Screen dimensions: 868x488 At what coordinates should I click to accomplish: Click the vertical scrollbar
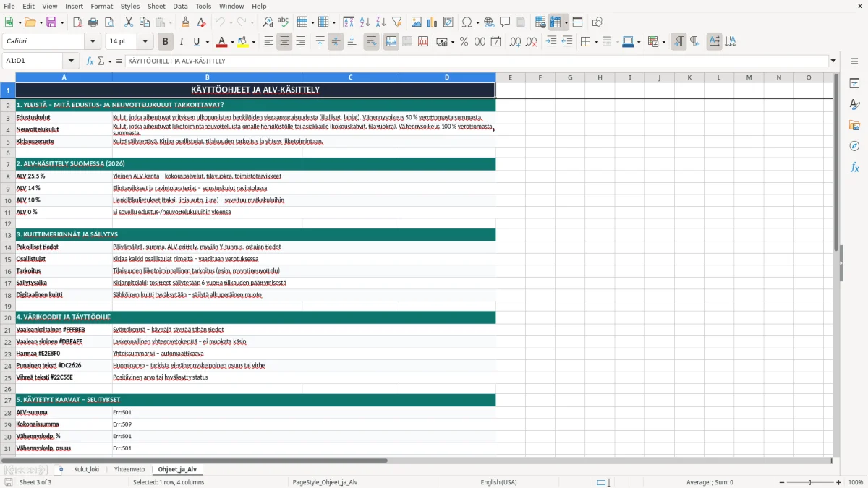[836, 162]
